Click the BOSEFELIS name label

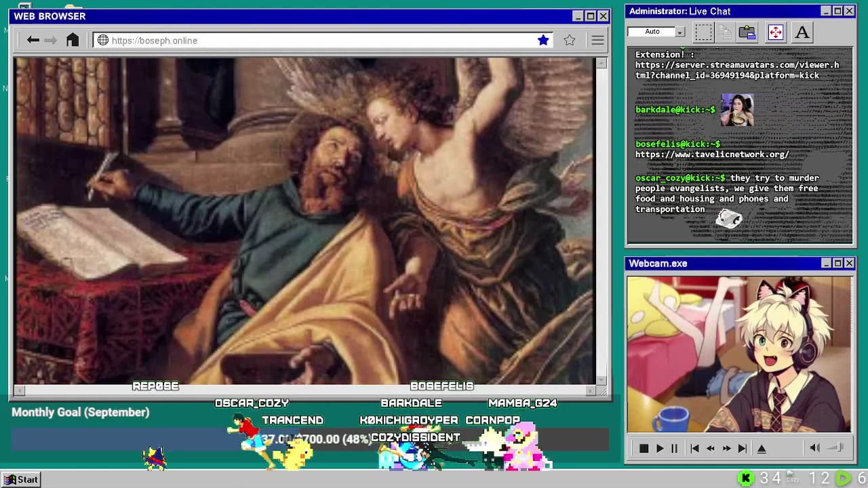(x=441, y=386)
